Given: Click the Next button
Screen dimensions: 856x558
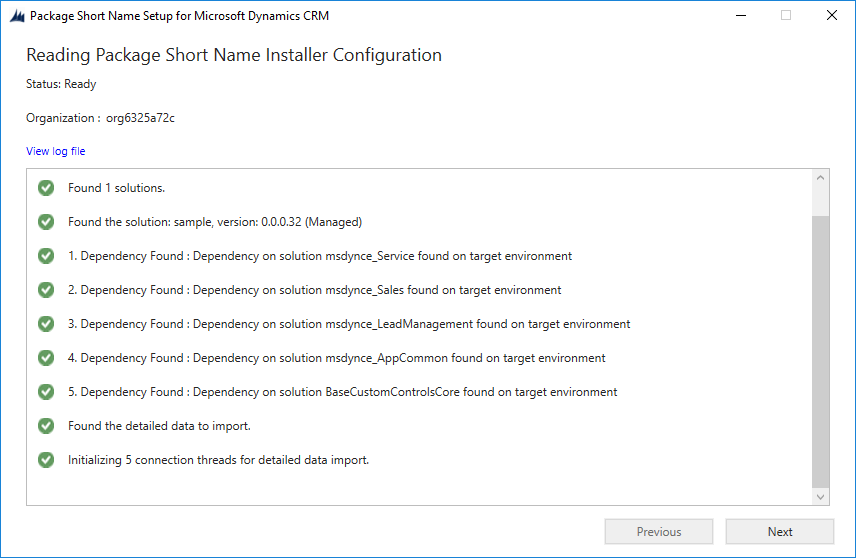Looking at the screenshot, I should pos(780,532).
